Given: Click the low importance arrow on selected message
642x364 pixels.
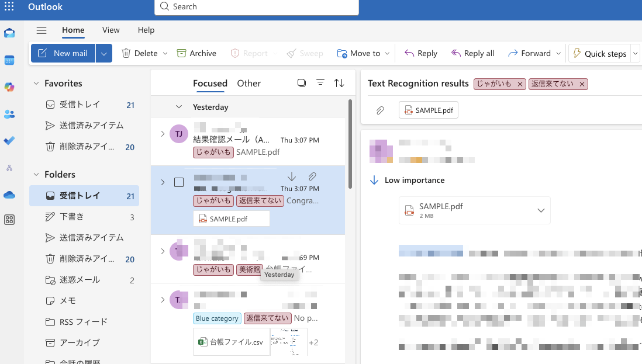Looking at the screenshot, I should click(x=292, y=176).
